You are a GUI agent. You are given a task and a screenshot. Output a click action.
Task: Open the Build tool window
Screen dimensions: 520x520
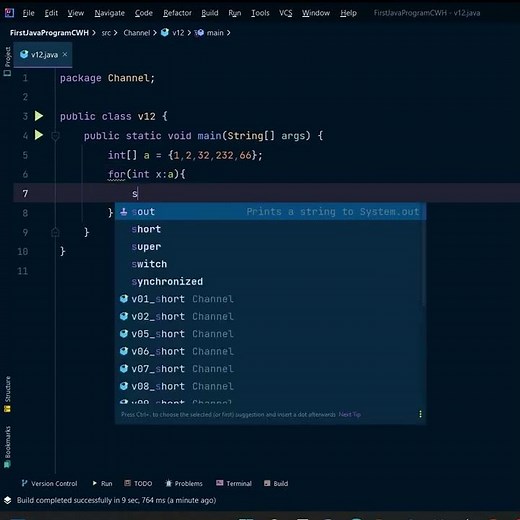[276, 483]
